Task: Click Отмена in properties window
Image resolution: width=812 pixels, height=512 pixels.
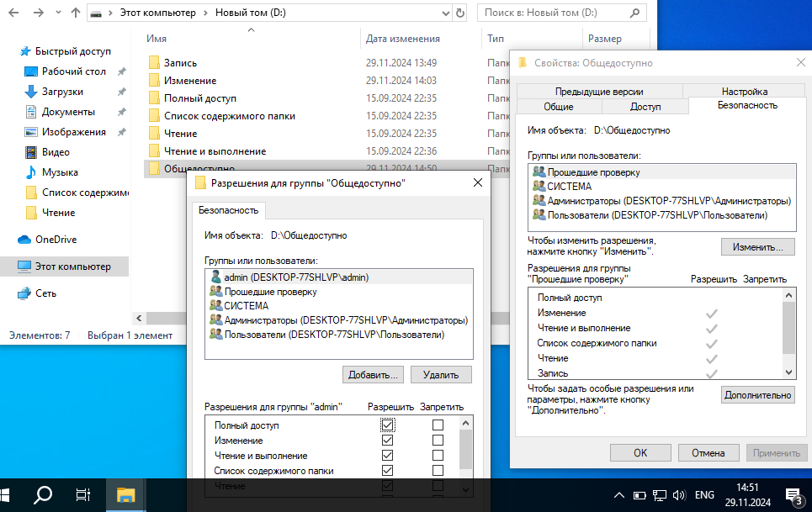Action: click(708, 453)
